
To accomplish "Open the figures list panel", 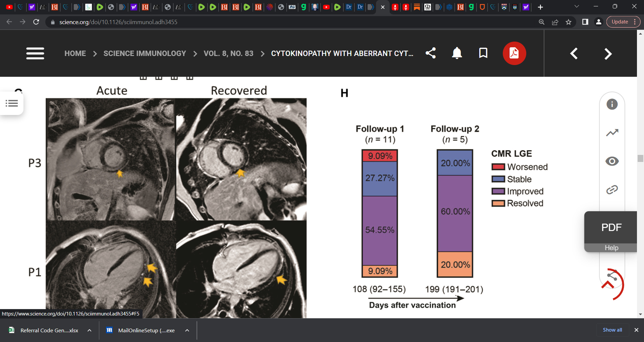I will click(x=12, y=103).
